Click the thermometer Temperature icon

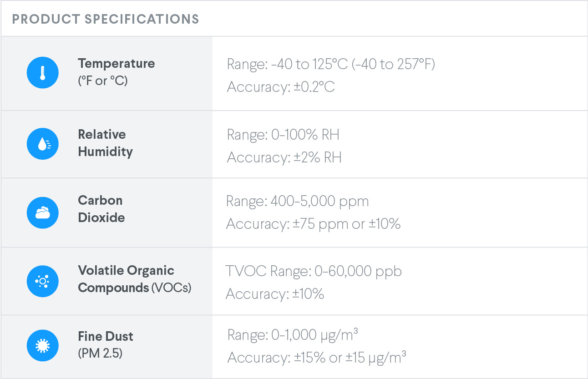[x=43, y=73]
